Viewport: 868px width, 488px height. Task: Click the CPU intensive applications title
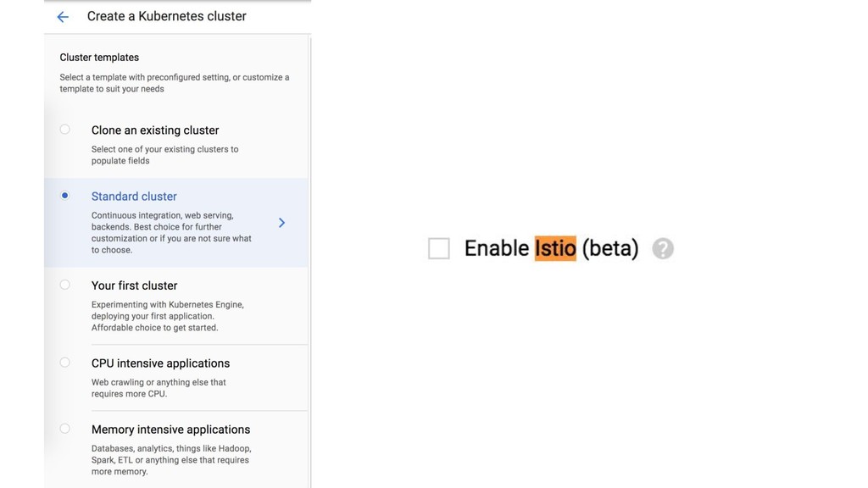pos(160,363)
